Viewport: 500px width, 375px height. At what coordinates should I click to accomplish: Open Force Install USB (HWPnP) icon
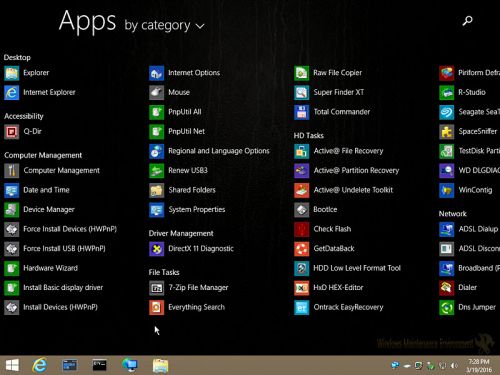pyautogui.click(x=12, y=249)
